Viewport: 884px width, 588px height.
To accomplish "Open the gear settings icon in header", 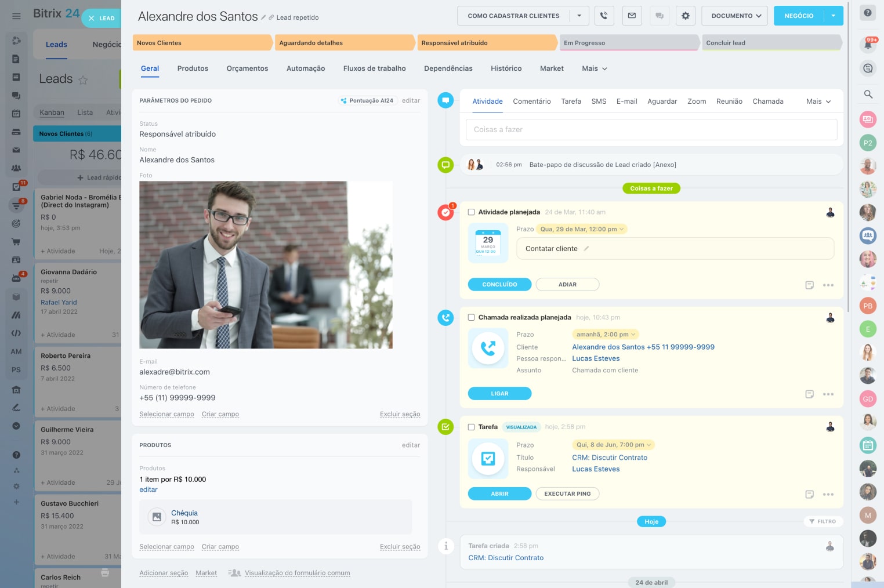I will coord(685,16).
